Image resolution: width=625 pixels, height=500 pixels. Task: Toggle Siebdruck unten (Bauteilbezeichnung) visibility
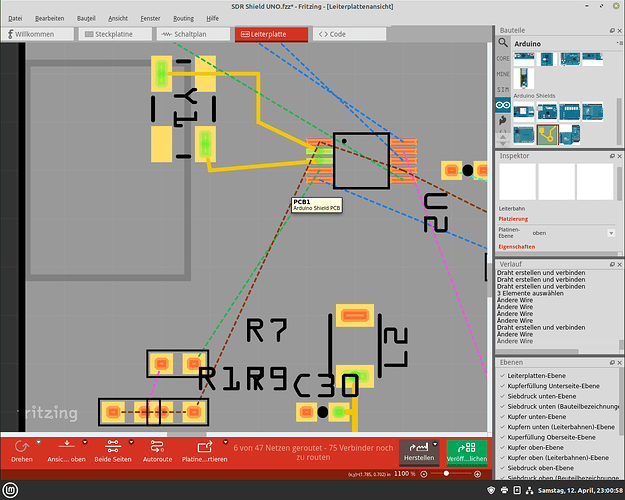[x=503, y=406]
